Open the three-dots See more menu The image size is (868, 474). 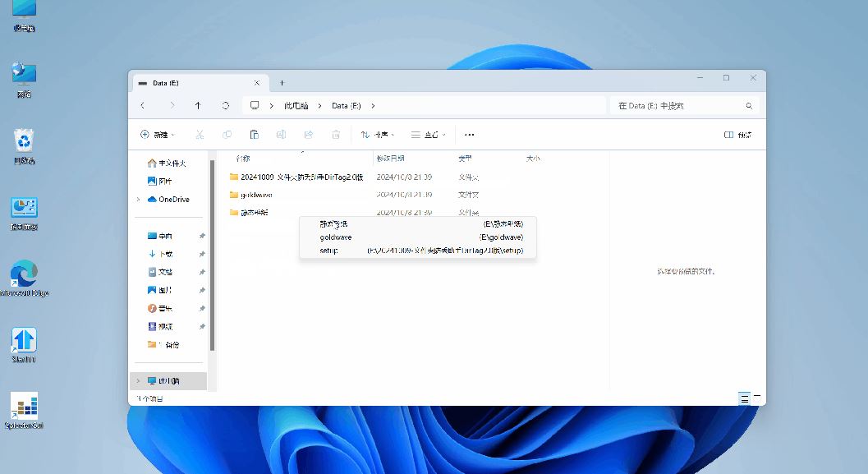(469, 135)
